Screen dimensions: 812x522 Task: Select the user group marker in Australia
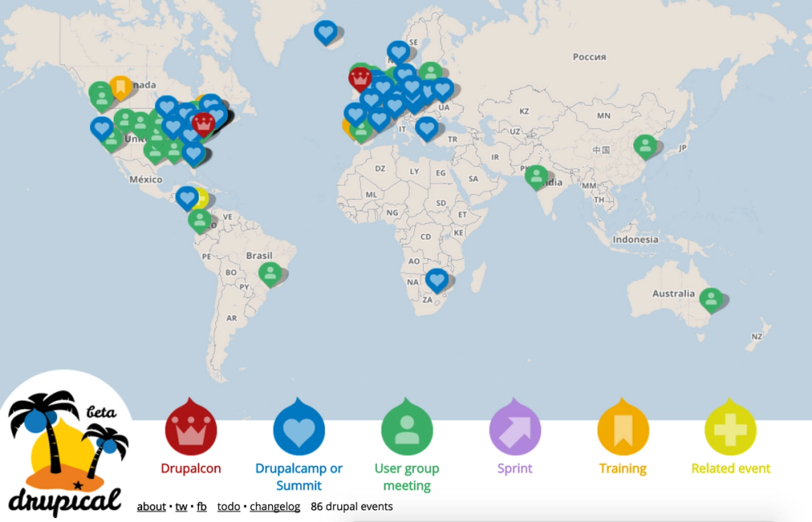(711, 300)
